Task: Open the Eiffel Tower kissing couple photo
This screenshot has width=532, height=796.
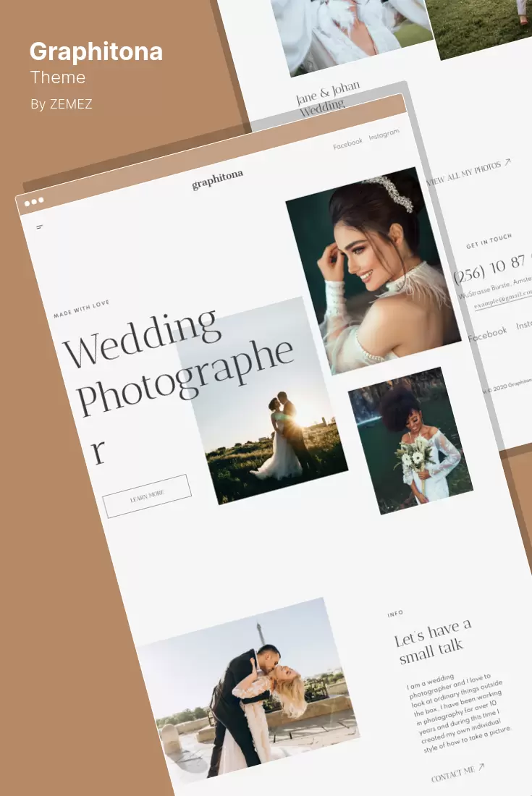Action: (x=247, y=691)
